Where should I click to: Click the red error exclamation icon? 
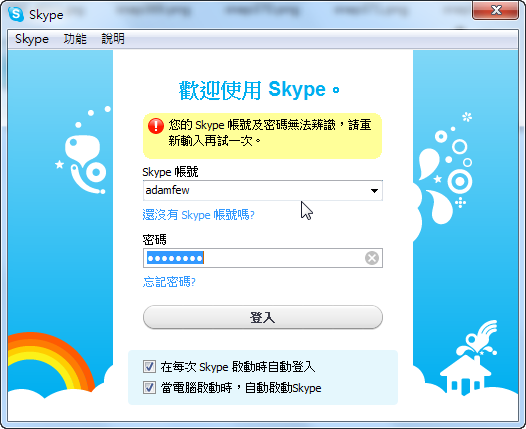click(x=156, y=126)
